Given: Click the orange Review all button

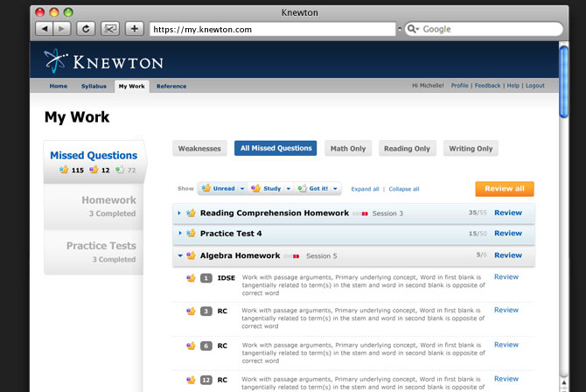Looking at the screenshot, I should pyautogui.click(x=504, y=188).
